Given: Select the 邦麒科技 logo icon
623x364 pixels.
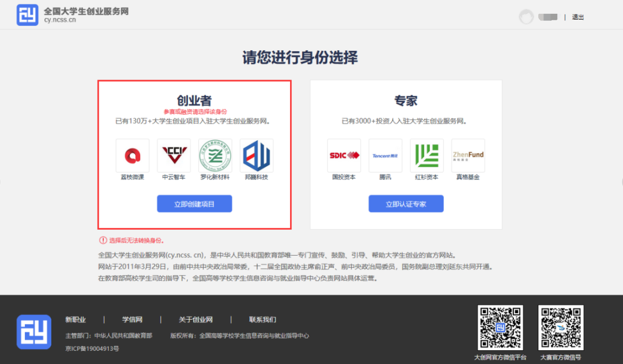Looking at the screenshot, I should 257,154.
